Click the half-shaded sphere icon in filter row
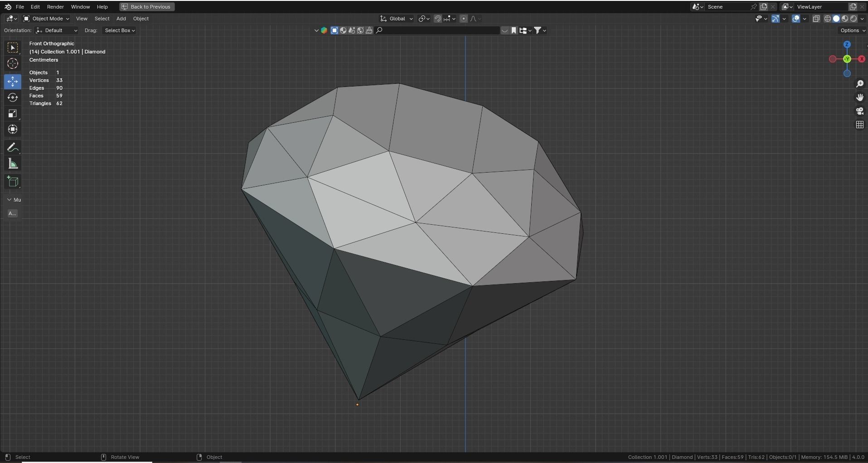 pyautogui.click(x=343, y=30)
